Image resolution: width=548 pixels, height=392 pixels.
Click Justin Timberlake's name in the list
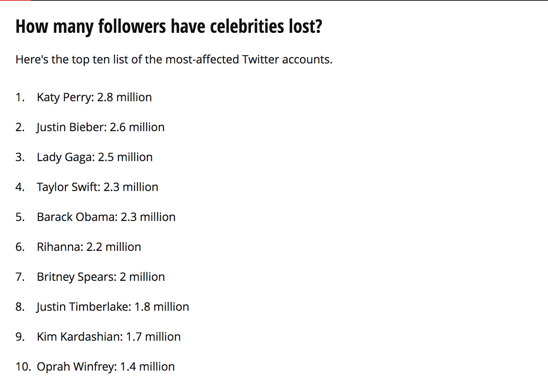(x=84, y=307)
